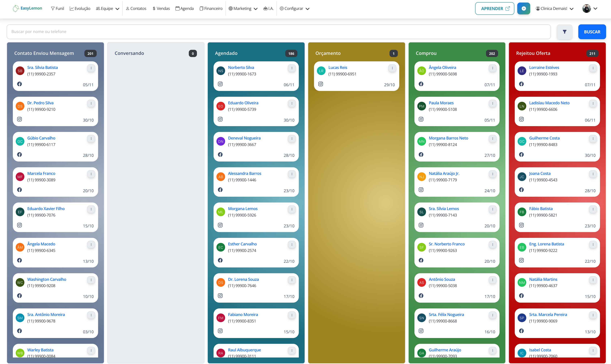
Task: Focus the name or phone search field
Action: (278, 32)
